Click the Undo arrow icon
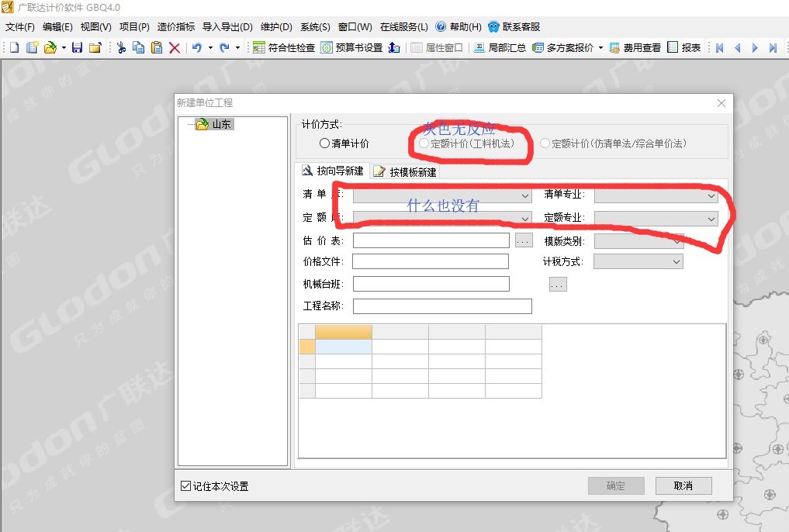This screenshot has height=532, width=789. 197,48
